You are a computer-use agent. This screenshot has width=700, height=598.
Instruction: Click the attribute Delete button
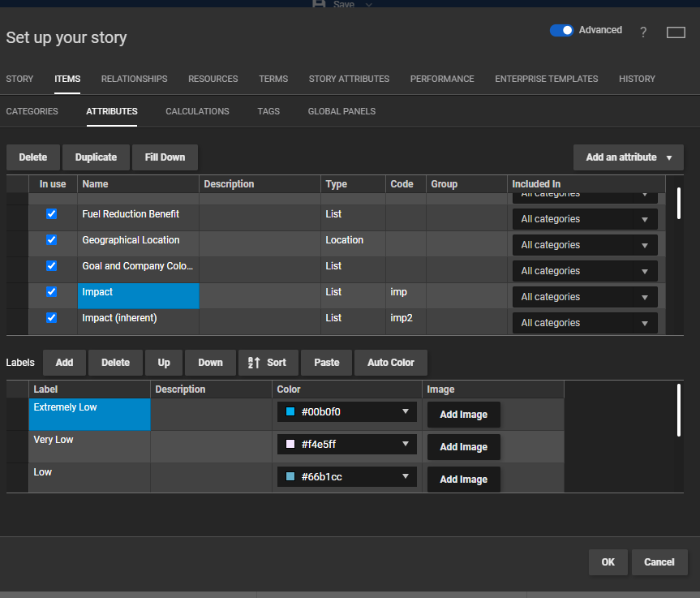pyautogui.click(x=33, y=157)
